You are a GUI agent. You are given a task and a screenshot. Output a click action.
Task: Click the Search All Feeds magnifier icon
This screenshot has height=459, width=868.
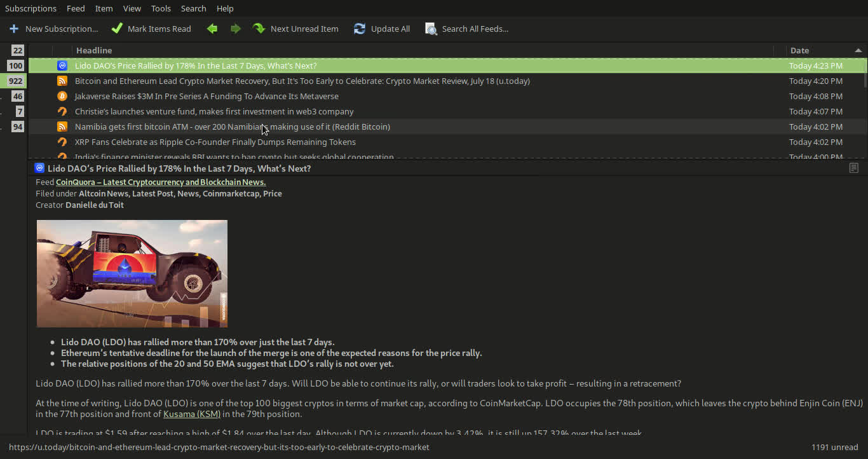pos(431,29)
